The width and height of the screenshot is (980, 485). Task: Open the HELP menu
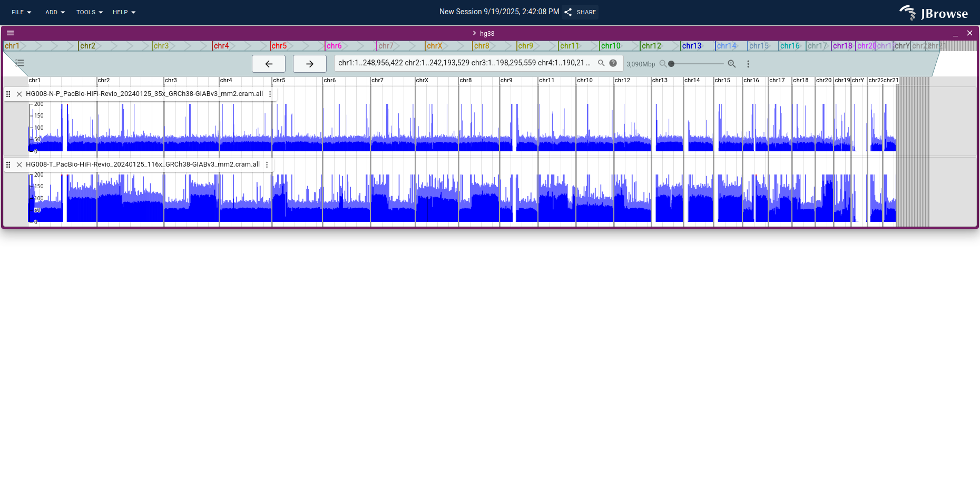[x=124, y=12]
